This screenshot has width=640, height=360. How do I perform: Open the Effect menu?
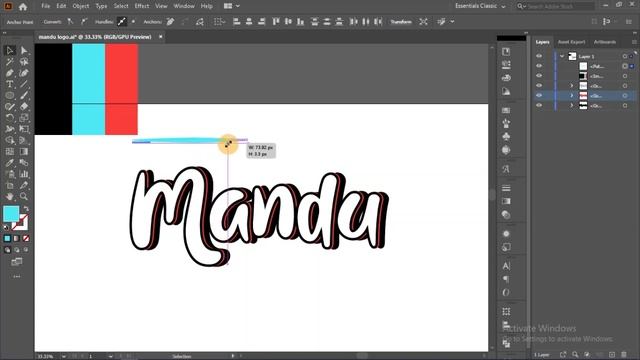(x=142, y=6)
